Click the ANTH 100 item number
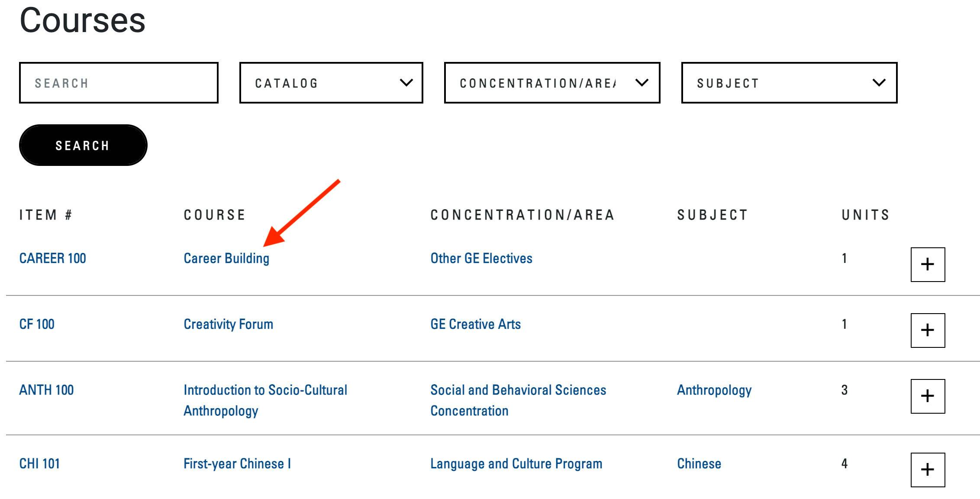The width and height of the screenshot is (980, 499). point(46,390)
